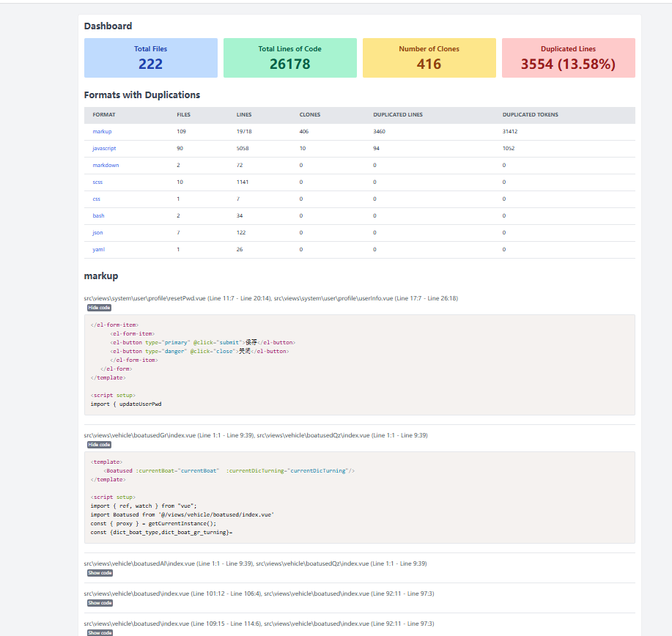Select markdown lines value 72
Image resolution: width=672 pixels, height=636 pixels.
[240, 165]
